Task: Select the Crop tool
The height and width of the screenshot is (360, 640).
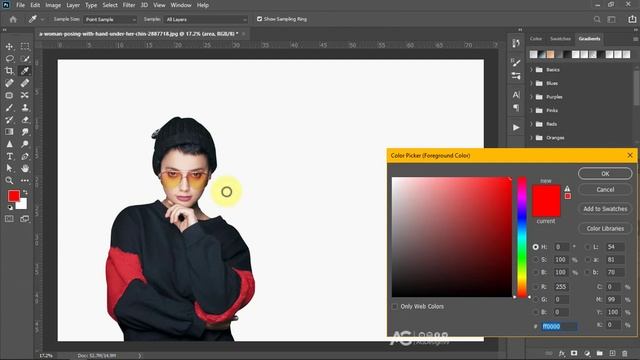Action: pyautogui.click(x=9, y=71)
